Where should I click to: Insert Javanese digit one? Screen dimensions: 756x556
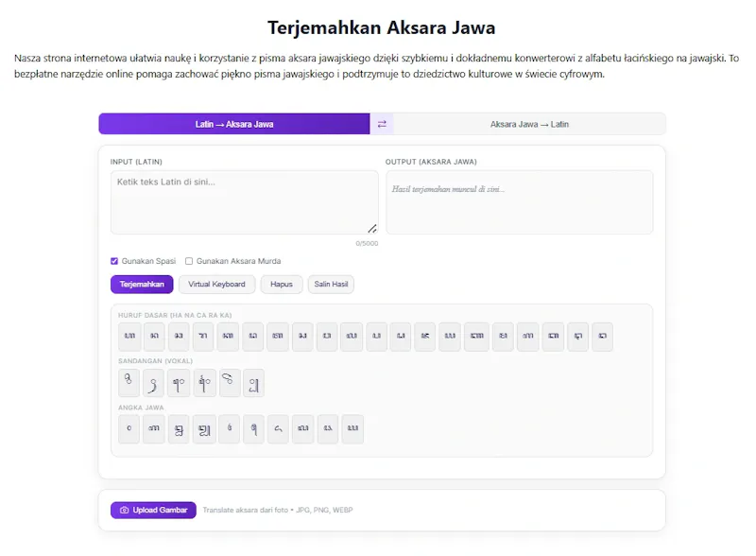click(x=154, y=429)
